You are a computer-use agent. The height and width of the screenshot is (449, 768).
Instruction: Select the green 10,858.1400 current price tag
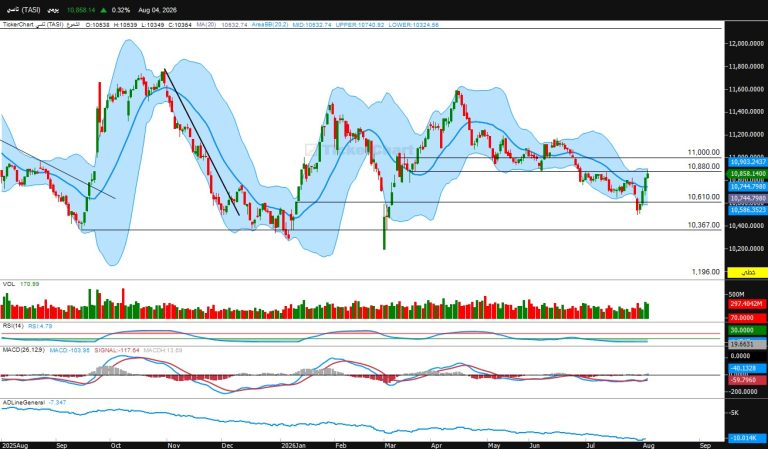tap(747, 174)
